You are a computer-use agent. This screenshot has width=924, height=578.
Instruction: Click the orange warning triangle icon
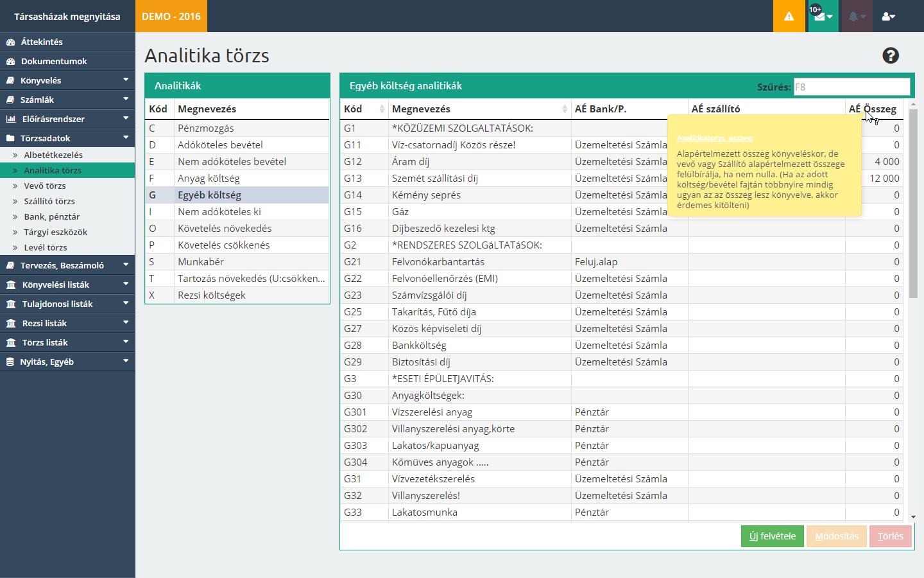789,16
